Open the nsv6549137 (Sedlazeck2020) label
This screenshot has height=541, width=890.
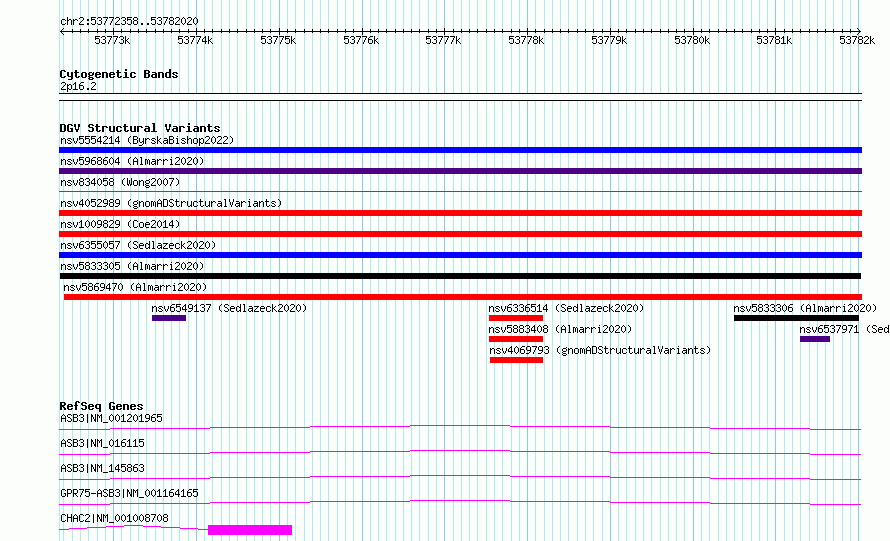tap(229, 308)
